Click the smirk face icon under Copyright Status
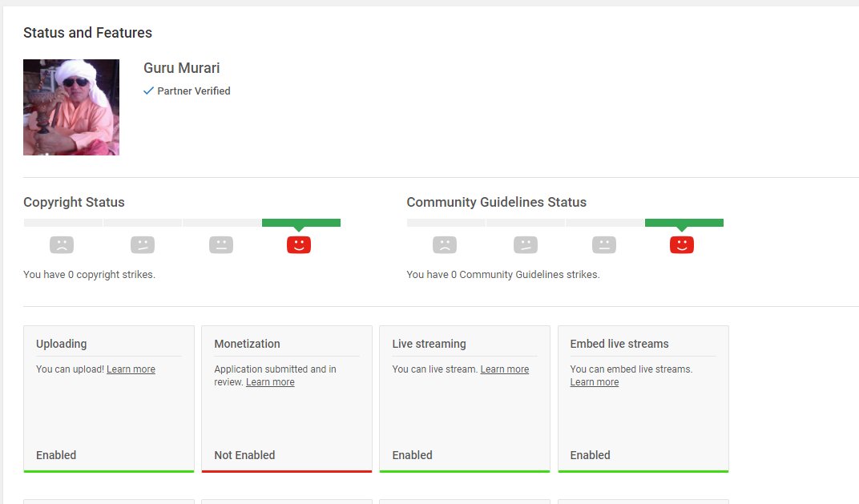This screenshot has width=859, height=504. tap(143, 245)
